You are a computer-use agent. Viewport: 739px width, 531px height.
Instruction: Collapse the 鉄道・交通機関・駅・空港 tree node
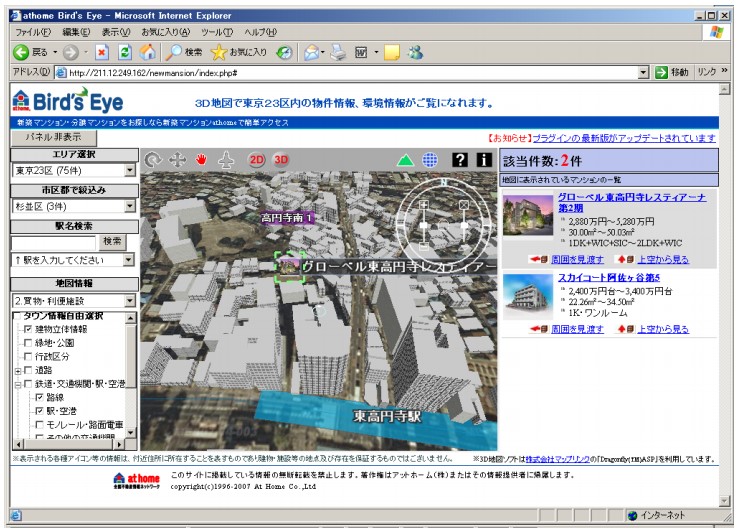pos(17,385)
